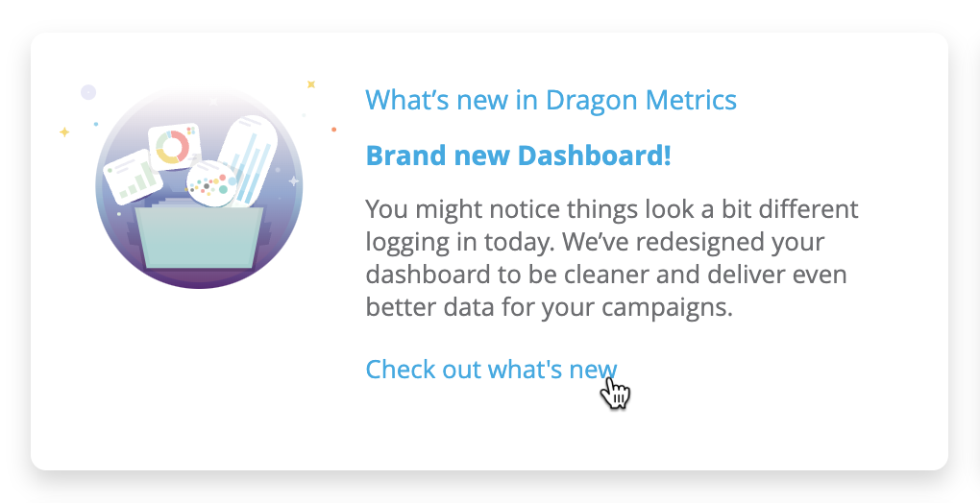980x503 pixels.
Task: Click the dark purple base of the illustration
Action: (x=199, y=278)
